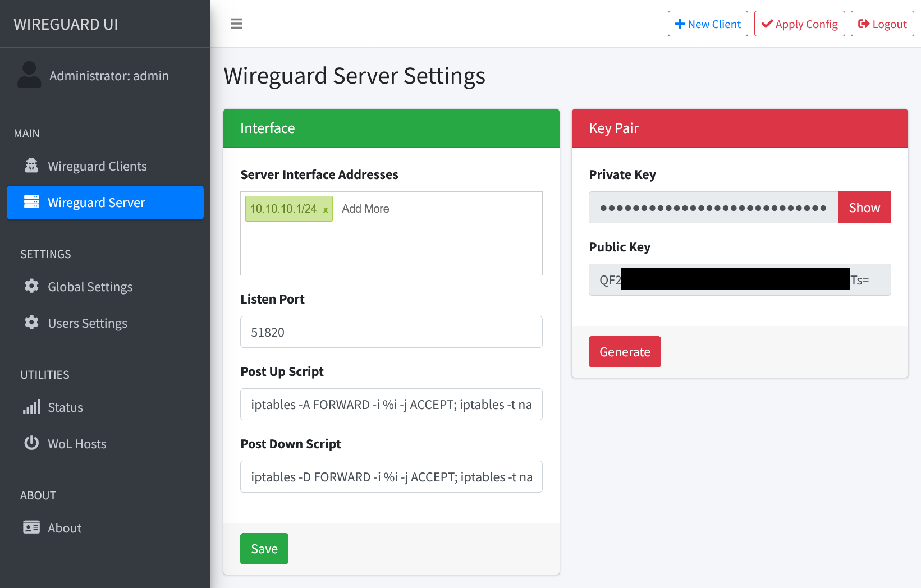Click the Apply Config button

coord(799,24)
